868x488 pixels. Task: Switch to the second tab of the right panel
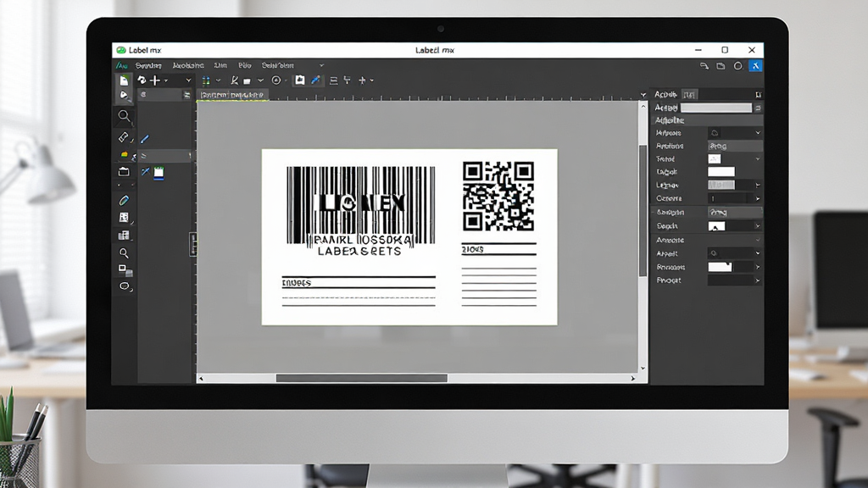pyautogui.click(x=689, y=95)
